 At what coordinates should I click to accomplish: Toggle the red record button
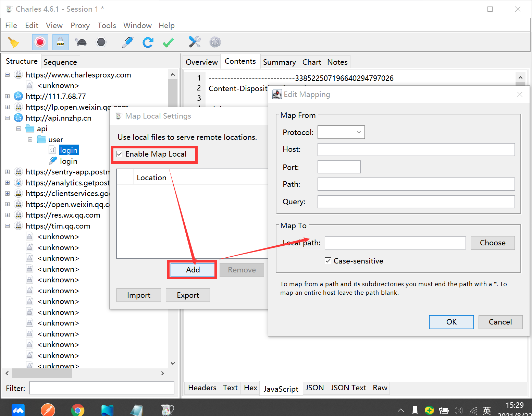click(x=40, y=42)
